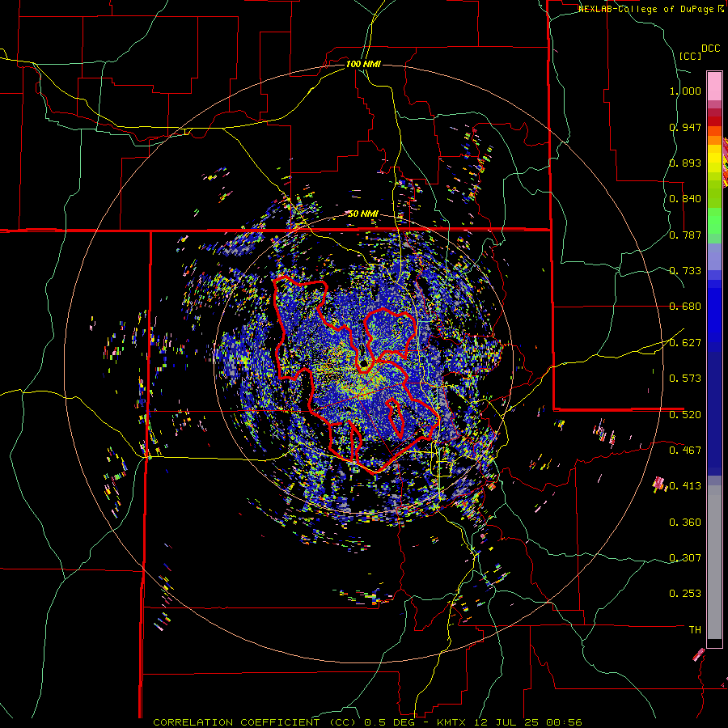
Task: Click the 0.947 legend value
Action: 685,127
